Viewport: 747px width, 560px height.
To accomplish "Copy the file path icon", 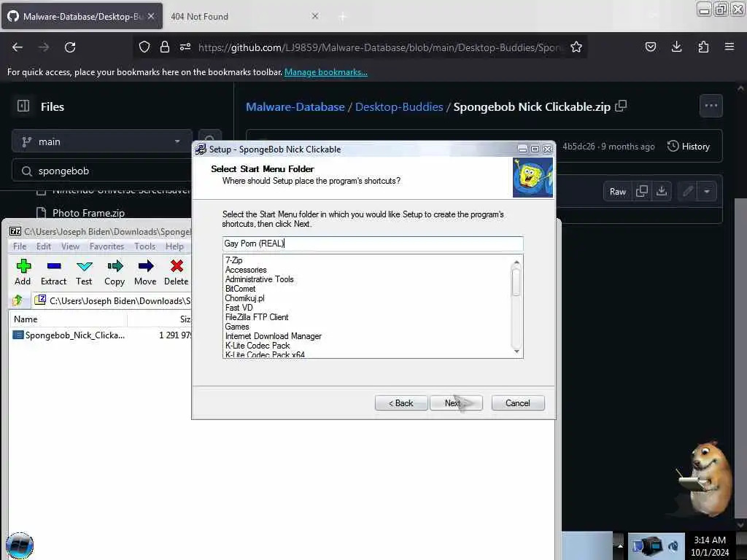I will 621,106.
